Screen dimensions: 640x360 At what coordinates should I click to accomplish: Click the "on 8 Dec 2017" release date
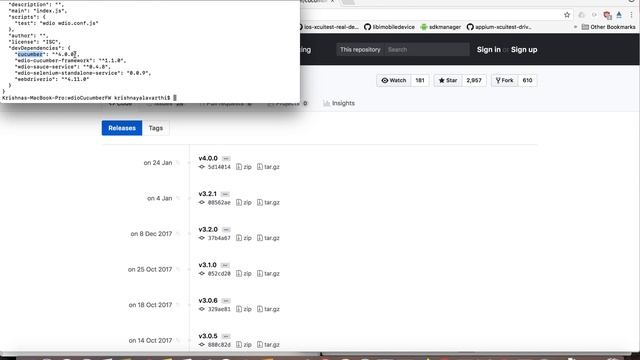(151, 234)
